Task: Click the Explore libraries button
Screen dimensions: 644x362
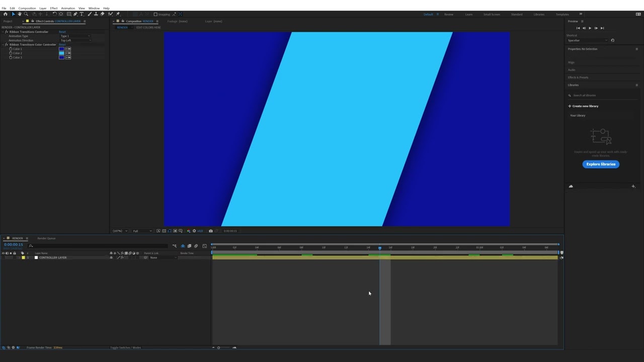Action: click(x=601, y=164)
